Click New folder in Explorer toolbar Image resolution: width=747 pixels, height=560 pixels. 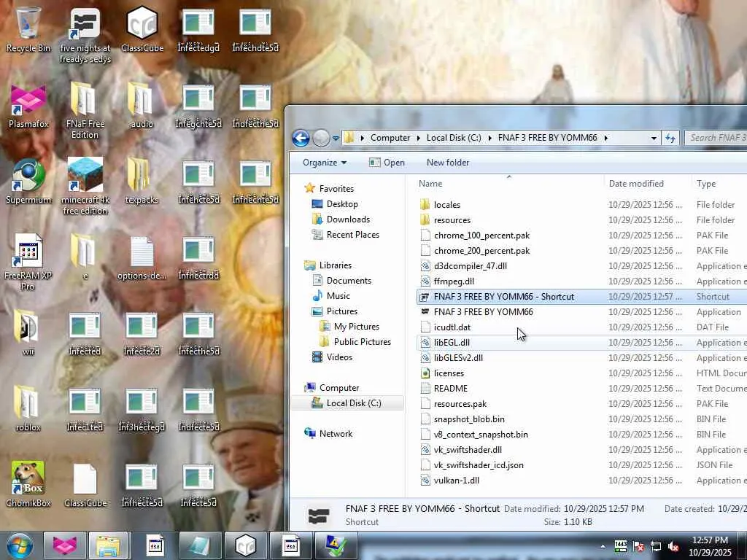tap(448, 163)
